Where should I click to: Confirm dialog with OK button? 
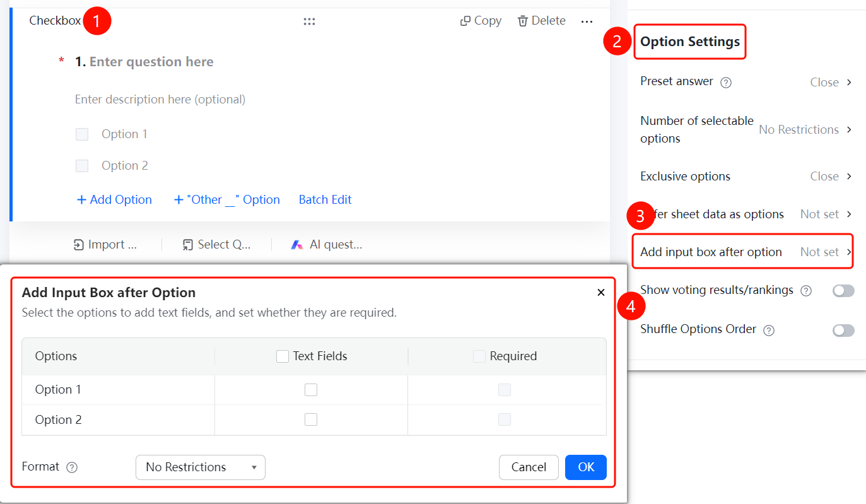(586, 467)
